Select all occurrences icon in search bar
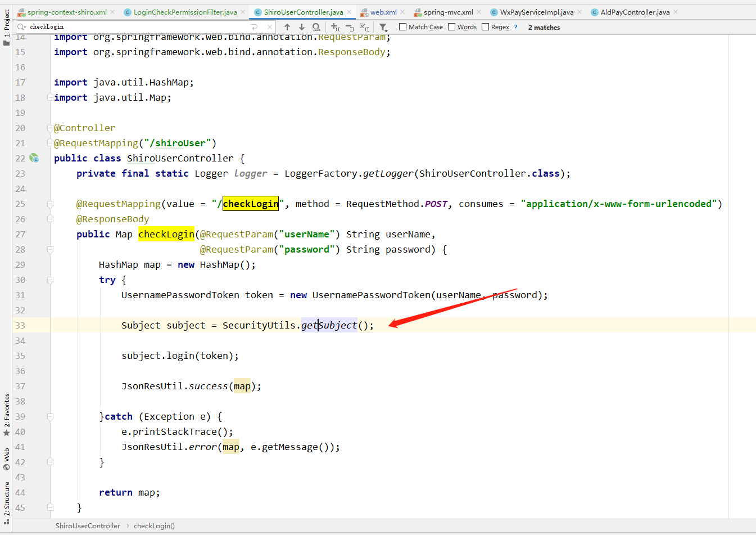756x535 pixels. [x=364, y=27]
